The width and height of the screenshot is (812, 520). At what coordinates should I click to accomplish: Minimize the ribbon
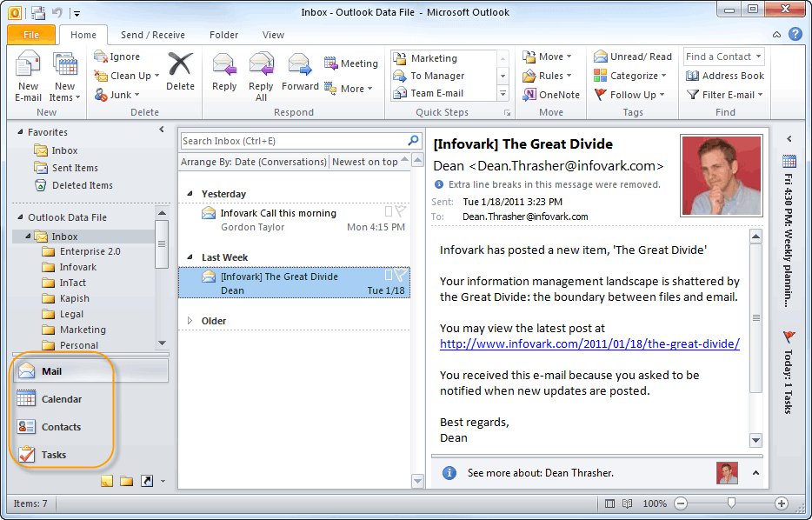(776, 35)
